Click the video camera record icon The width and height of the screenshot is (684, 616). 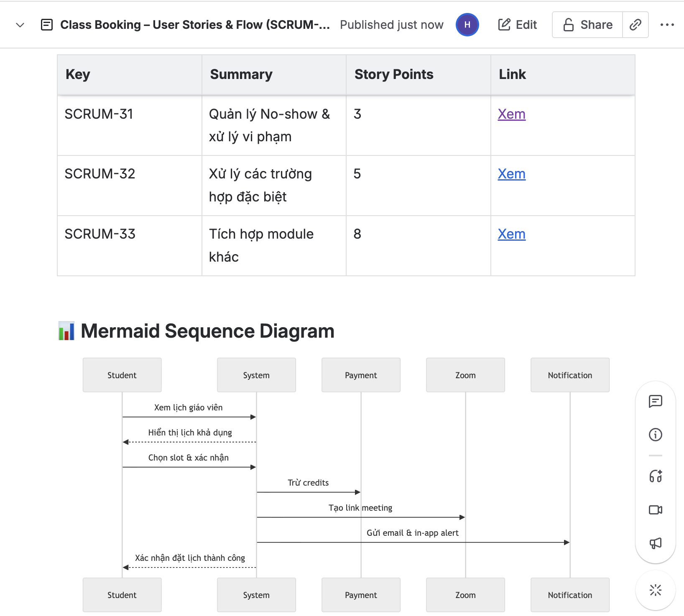click(655, 510)
